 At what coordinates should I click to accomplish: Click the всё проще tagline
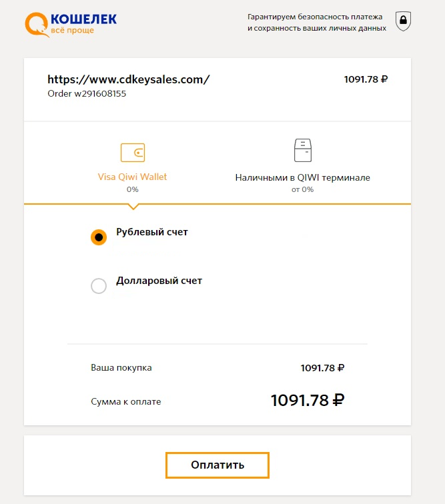click(73, 30)
